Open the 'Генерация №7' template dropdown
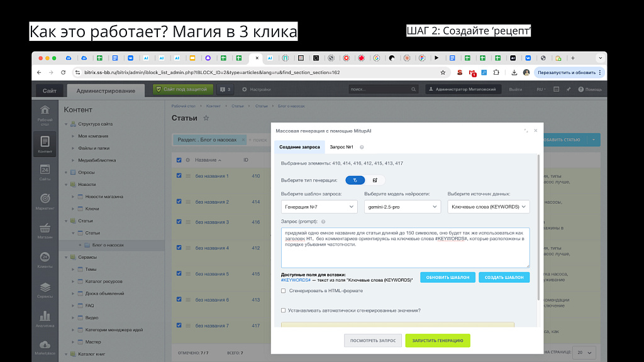644x362 pixels. 319,207
